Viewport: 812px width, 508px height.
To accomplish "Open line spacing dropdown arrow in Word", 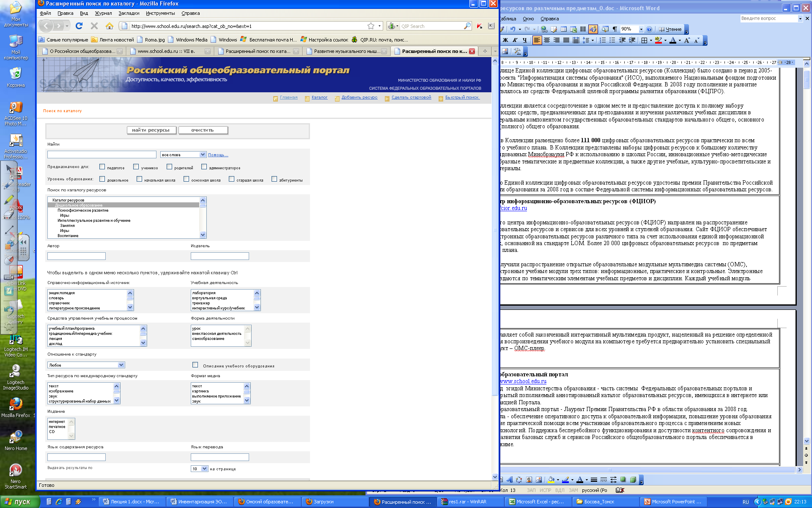I will click(x=593, y=40).
